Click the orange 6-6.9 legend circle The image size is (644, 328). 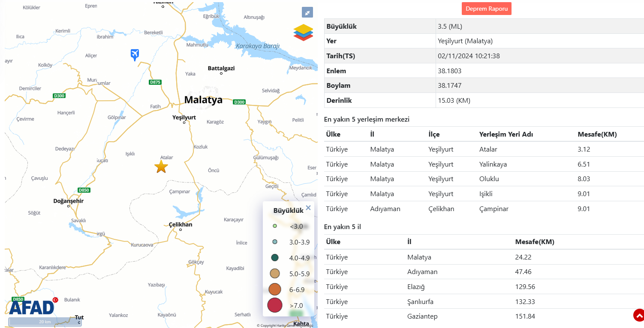click(275, 289)
